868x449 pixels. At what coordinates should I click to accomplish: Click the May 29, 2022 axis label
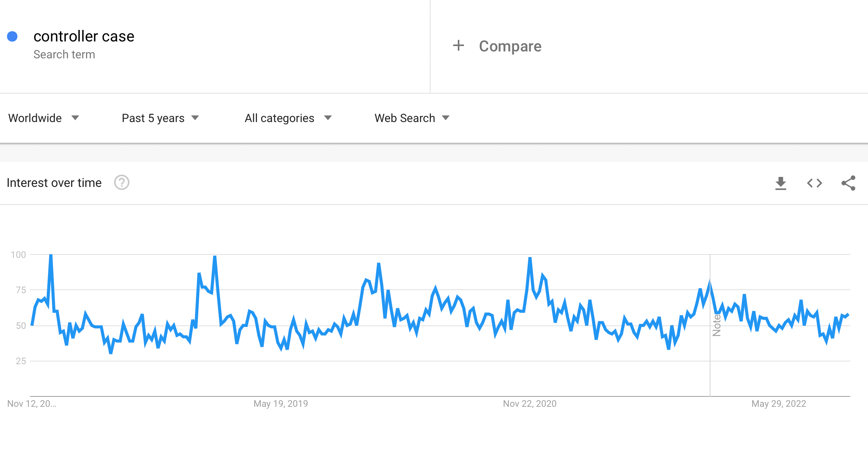(x=779, y=404)
